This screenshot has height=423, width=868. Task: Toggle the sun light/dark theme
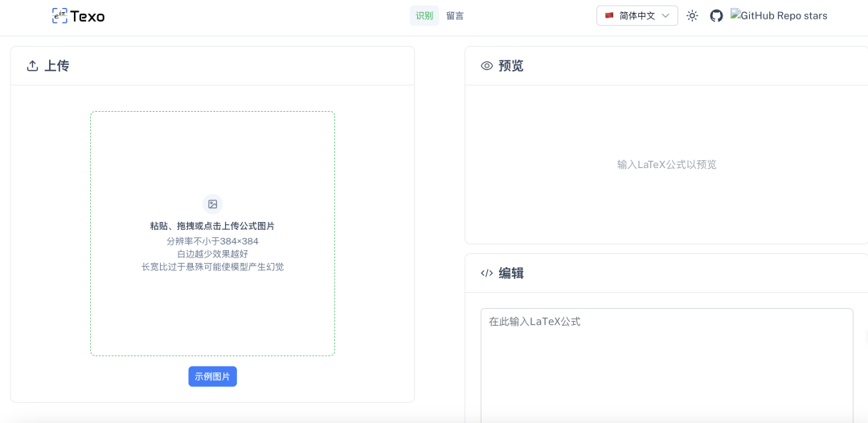(x=692, y=15)
